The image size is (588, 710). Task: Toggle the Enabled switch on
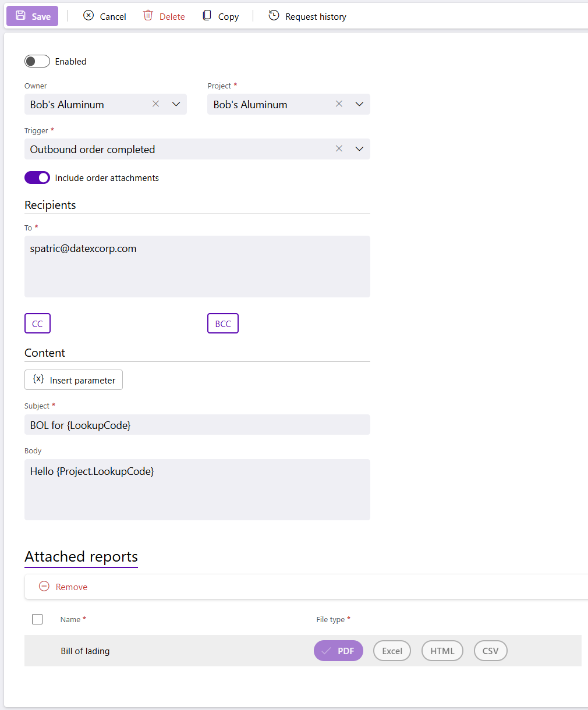(x=37, y=61)
